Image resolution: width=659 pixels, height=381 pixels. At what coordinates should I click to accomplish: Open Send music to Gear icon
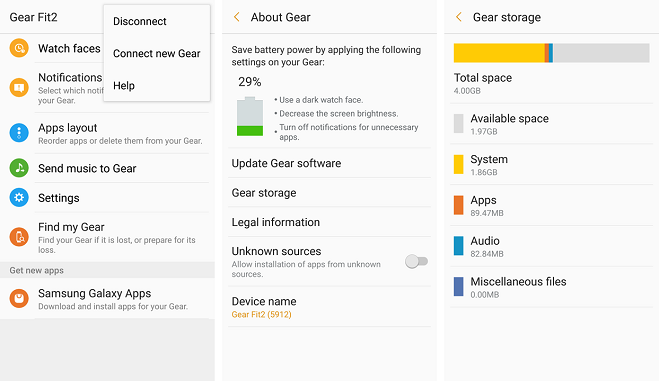(x=19, y=168)
